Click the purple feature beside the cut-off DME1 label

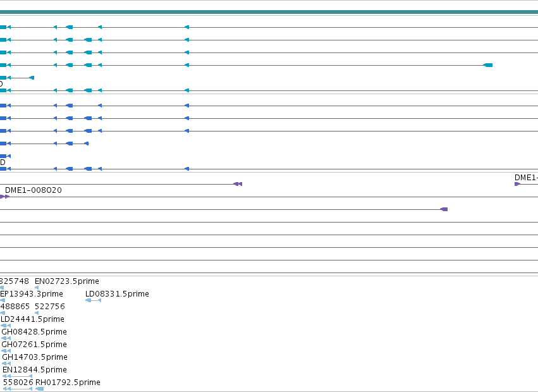(x=517, y=184)
